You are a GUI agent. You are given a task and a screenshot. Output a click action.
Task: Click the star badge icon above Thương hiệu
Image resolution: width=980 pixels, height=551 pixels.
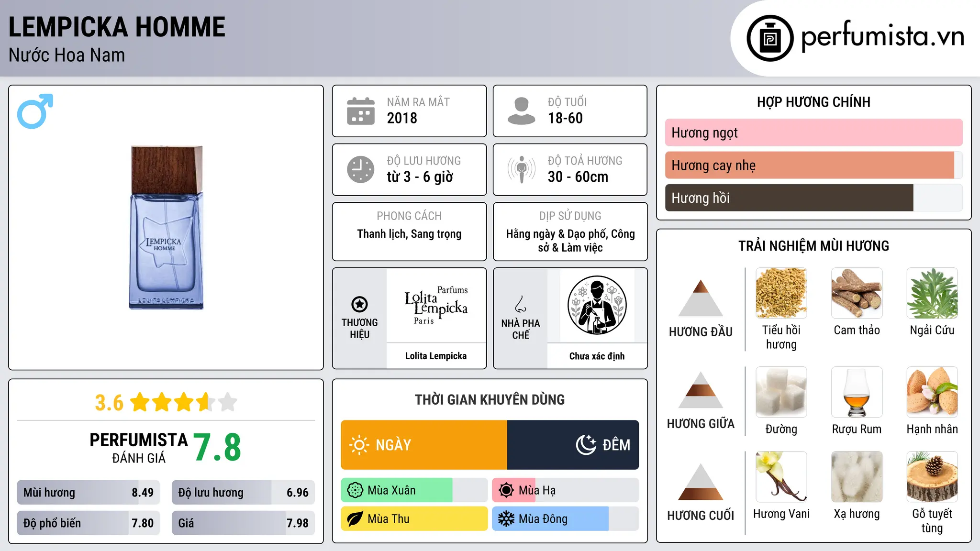click(x=359, y=304)
